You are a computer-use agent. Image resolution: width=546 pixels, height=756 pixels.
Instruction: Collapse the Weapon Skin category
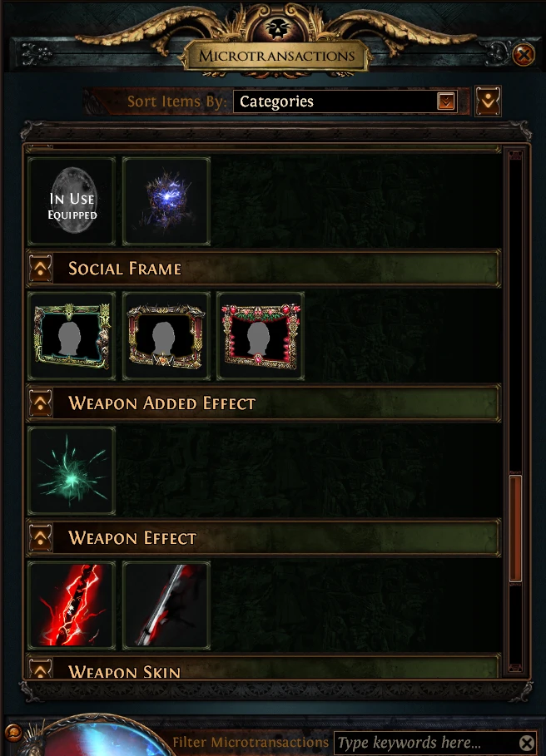pyautogui.click(x=41, y=670)
